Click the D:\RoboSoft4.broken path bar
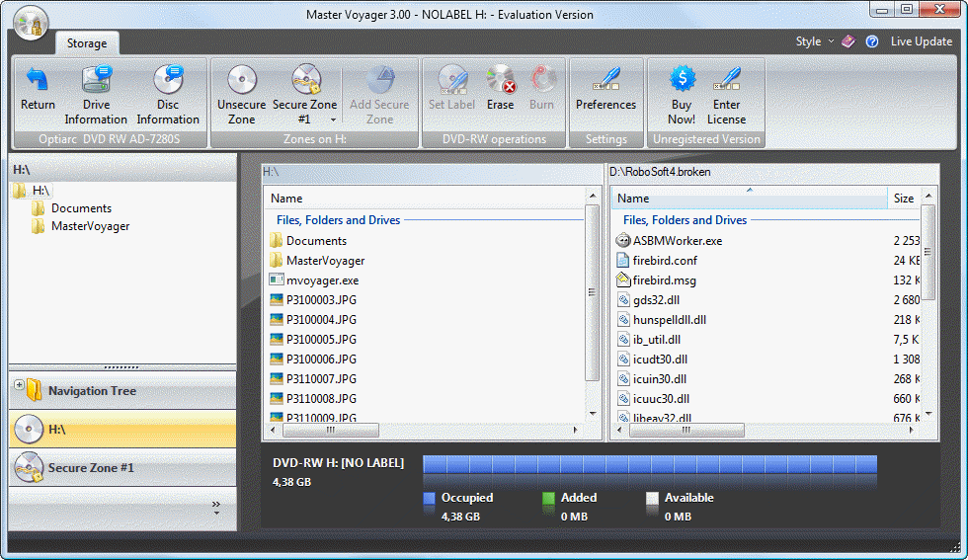 (x=772, y=172)
